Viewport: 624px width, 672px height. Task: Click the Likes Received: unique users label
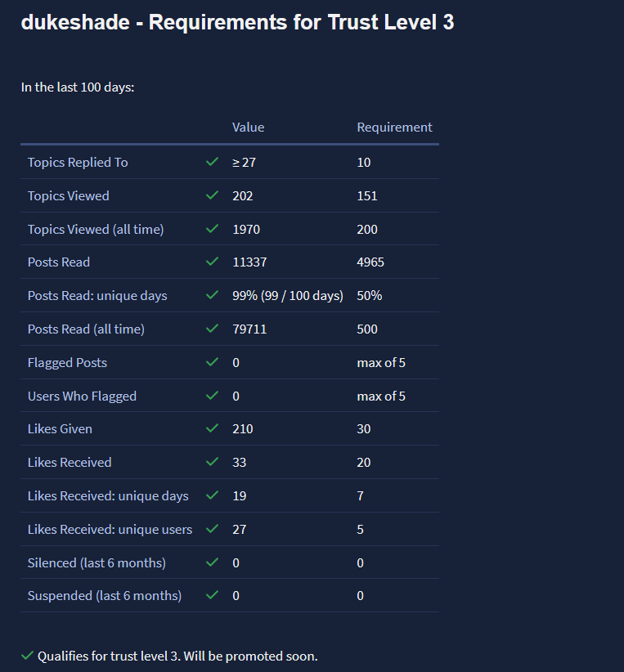110,529
